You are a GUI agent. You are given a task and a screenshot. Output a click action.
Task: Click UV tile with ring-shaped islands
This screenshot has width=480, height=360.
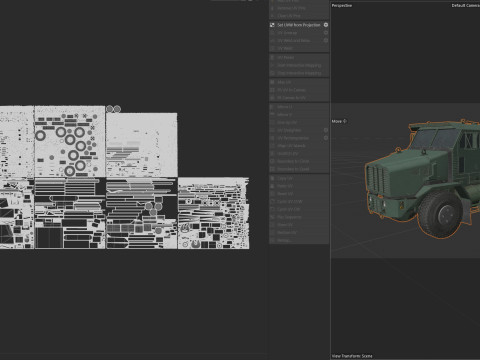pos(70,142)
